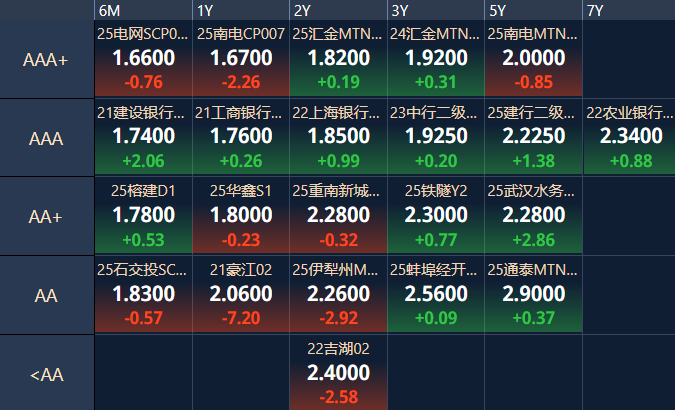This screenshot has height=410, width=675.
Task: Open the 25电网SCP0 cell at 1.6600
Action: tap(143, 59)
